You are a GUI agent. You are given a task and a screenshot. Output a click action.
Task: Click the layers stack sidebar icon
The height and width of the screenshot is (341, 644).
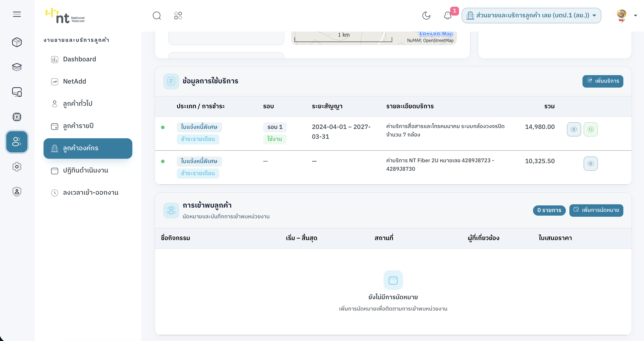pos(17,67)
